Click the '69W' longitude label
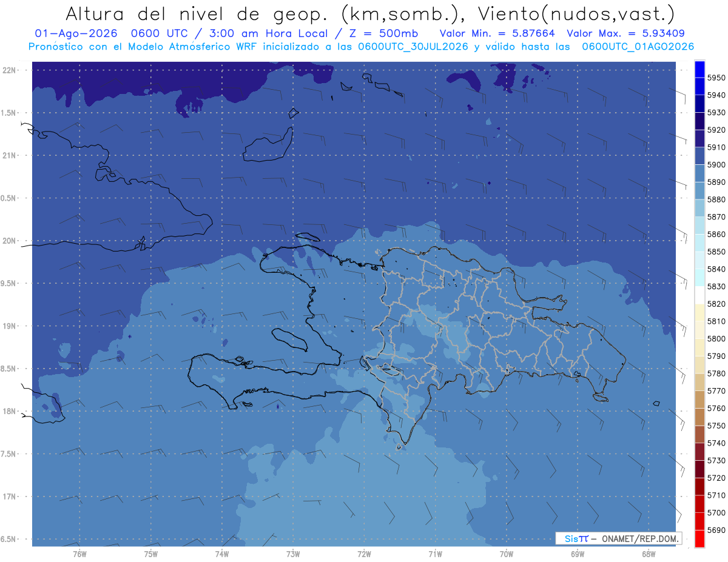The image size is (728, 562). [578, 554]
